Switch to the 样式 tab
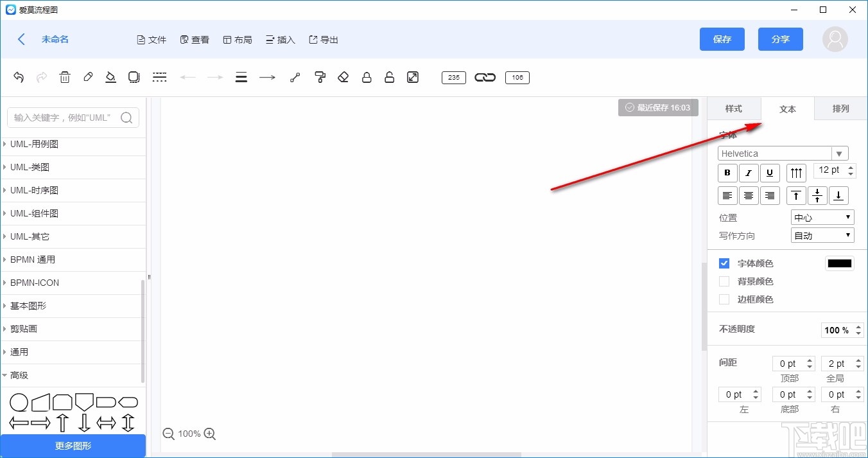The image size is (868, 458). [734, 109]
